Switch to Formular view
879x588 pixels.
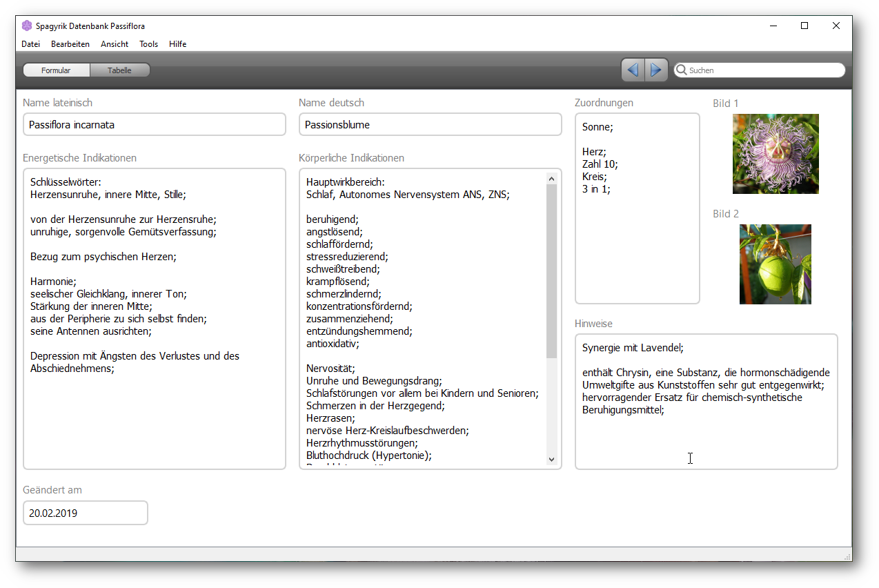click(56, 70)
